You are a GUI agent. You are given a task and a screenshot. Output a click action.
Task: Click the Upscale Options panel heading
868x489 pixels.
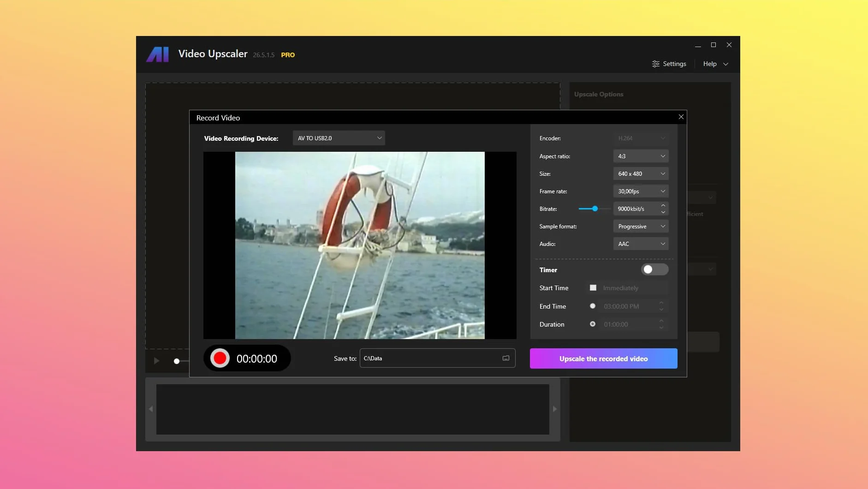click(599, 94)
